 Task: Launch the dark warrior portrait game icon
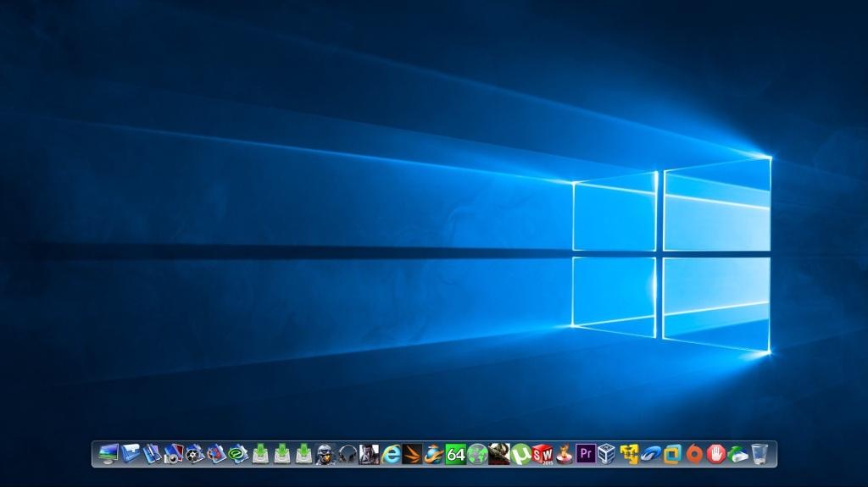tap(498, 454)
